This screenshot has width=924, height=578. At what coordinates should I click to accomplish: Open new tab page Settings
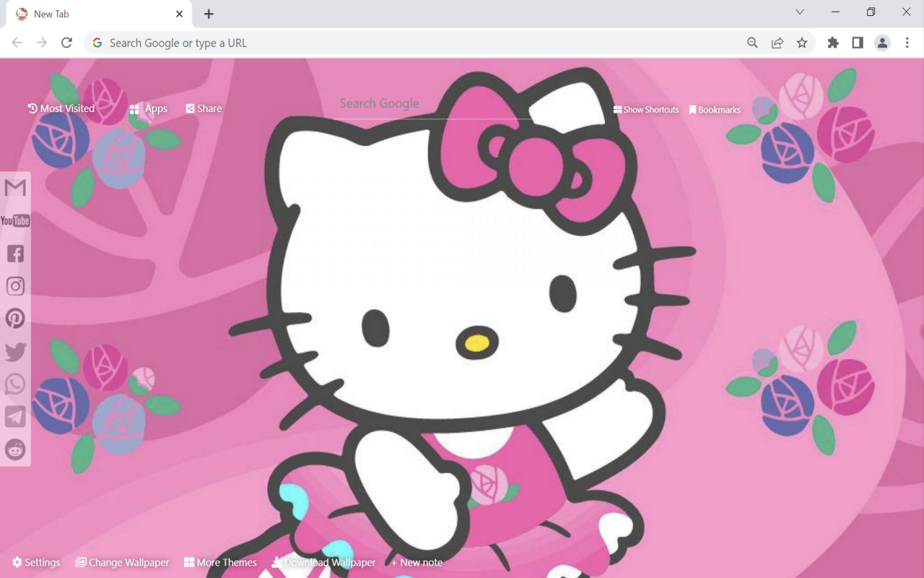36,562
